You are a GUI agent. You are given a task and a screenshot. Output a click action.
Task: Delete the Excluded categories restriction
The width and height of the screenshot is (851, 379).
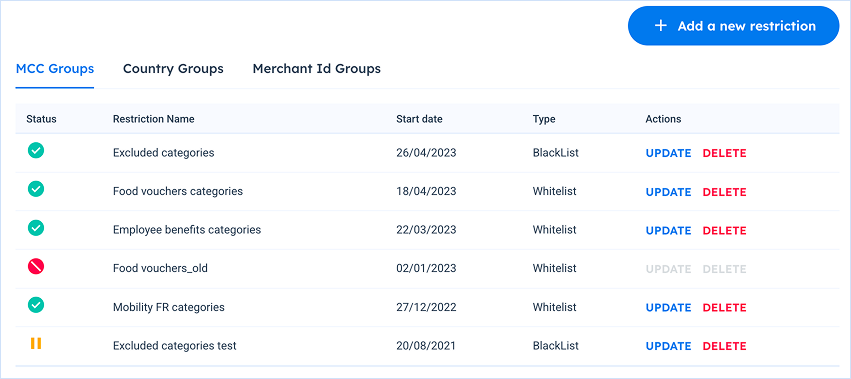click(725, 153)
